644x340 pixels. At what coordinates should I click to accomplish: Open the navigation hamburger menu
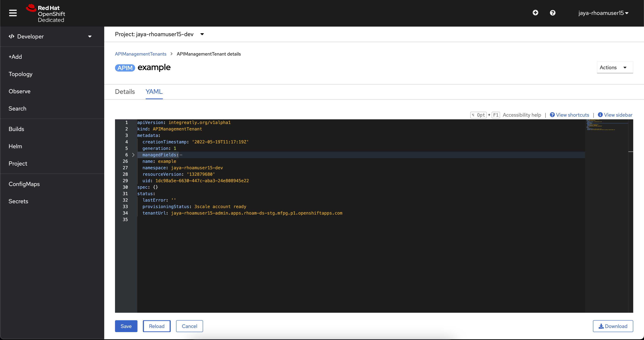[x=13, y=13]
